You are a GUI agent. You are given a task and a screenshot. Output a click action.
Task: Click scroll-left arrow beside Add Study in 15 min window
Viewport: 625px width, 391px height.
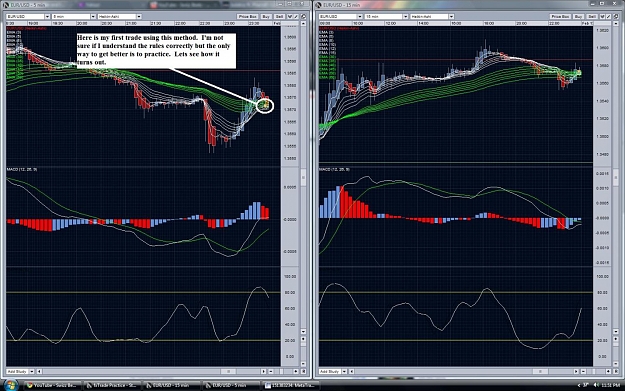click(x=352, y=371)
